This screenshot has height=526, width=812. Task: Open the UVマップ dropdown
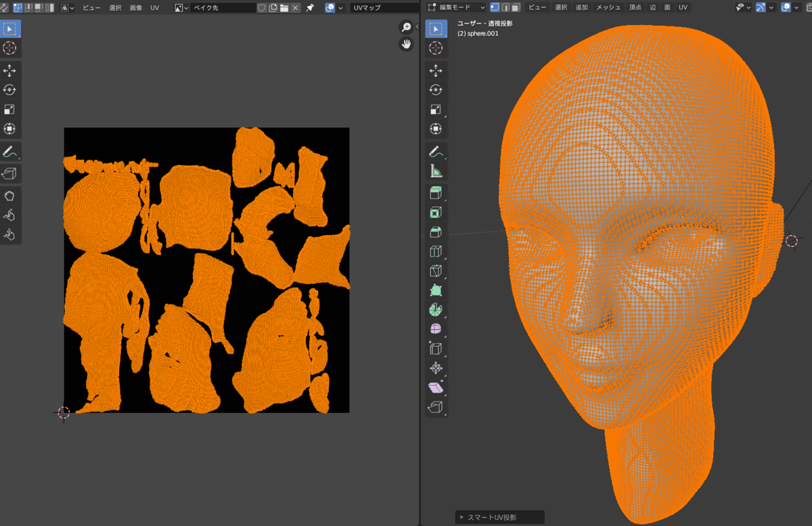[382, 7]
